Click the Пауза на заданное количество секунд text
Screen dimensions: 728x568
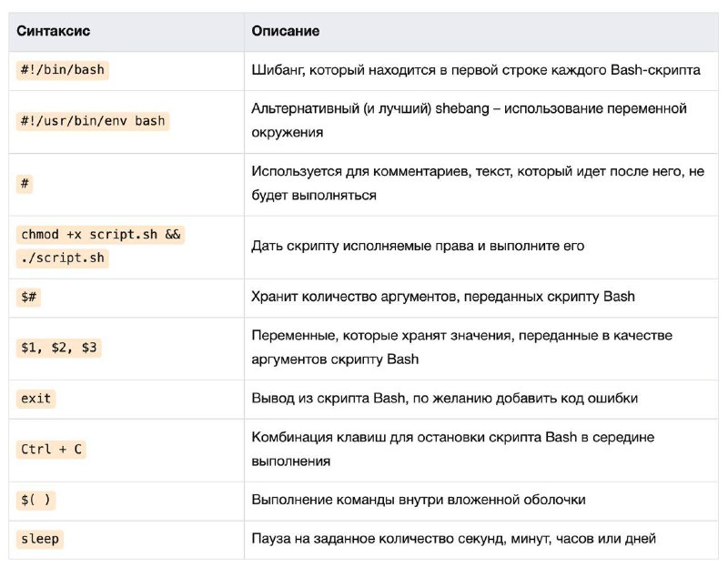[x=453, y=539]
